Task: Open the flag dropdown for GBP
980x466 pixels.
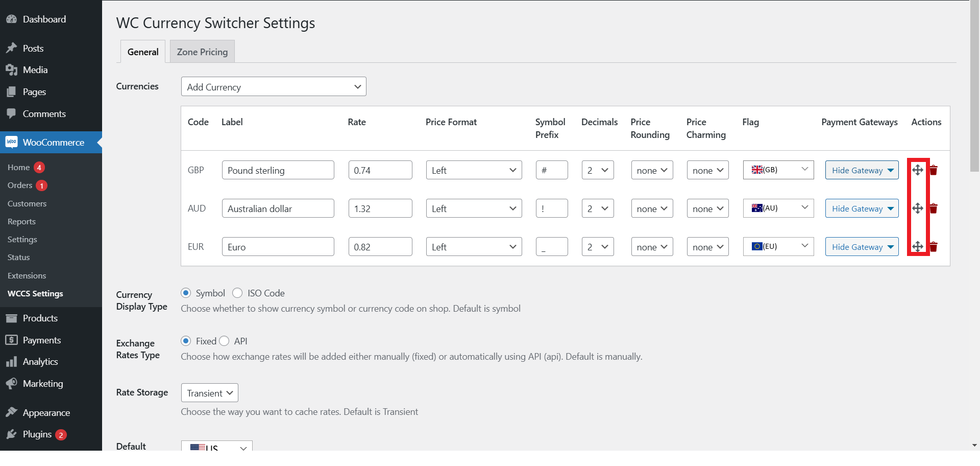Action: (x=778, y=170)
